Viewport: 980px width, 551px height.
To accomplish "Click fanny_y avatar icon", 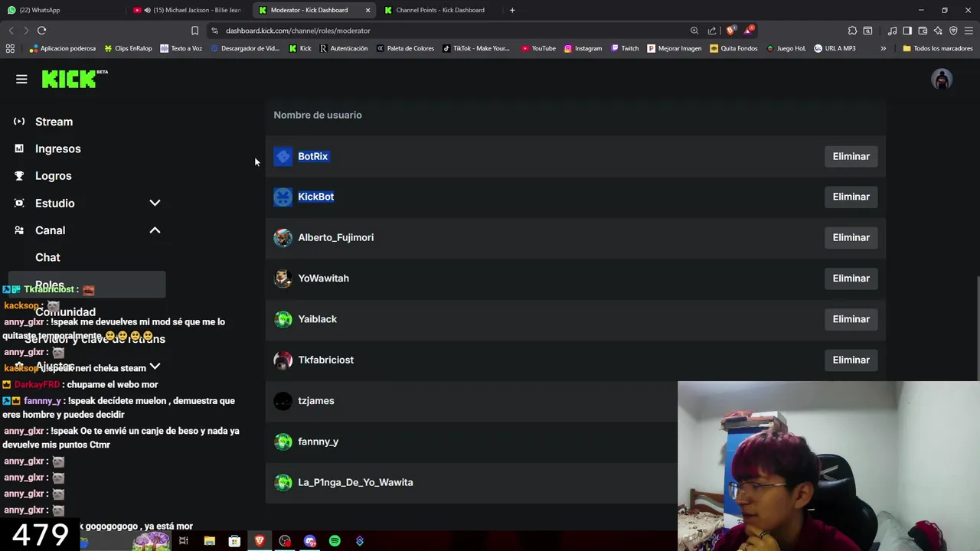I will coord(283,442).
